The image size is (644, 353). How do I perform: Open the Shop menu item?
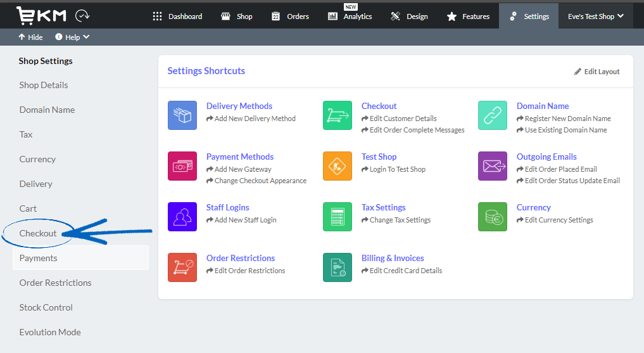point(237,16)
